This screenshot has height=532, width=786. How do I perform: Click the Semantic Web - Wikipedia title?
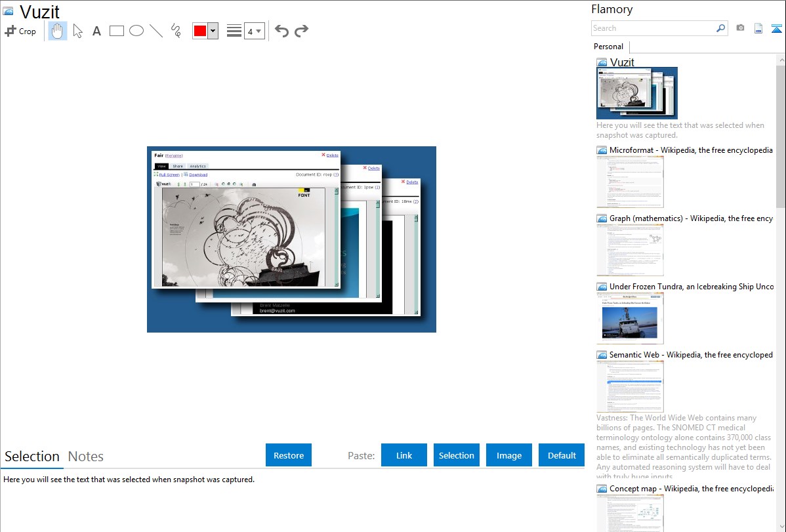(x=691, y=354)
